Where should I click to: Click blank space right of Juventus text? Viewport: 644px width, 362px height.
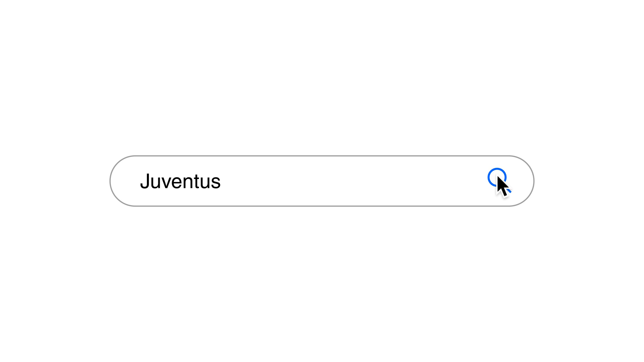coord(285,181)
